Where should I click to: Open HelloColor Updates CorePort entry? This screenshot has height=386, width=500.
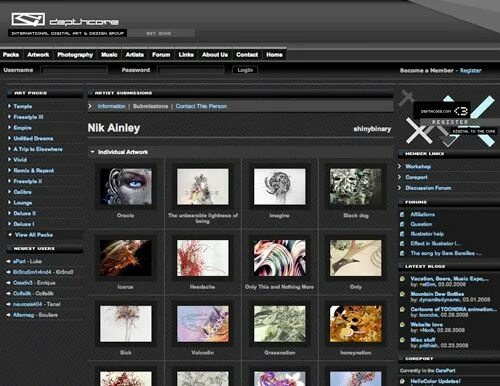(435, 381)
